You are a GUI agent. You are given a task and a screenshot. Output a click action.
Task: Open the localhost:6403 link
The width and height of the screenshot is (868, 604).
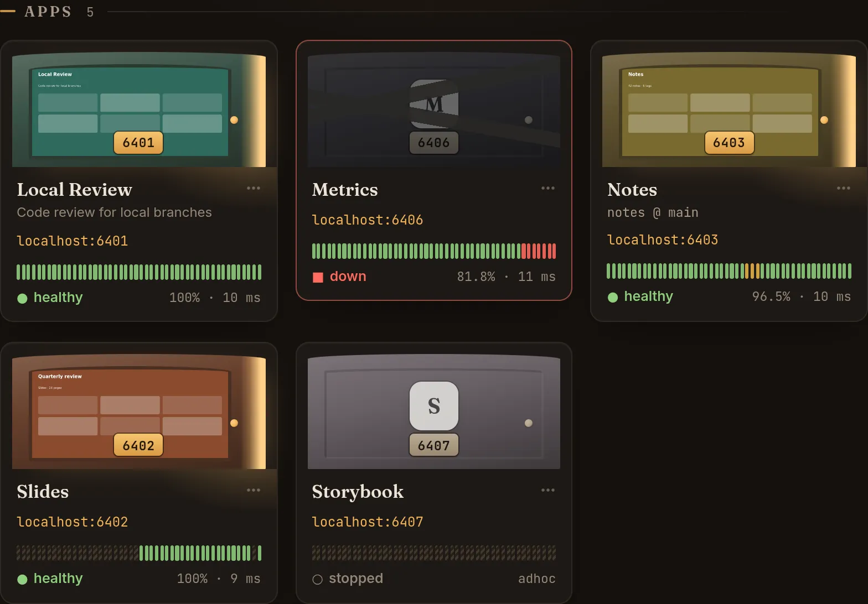point(663,239)
